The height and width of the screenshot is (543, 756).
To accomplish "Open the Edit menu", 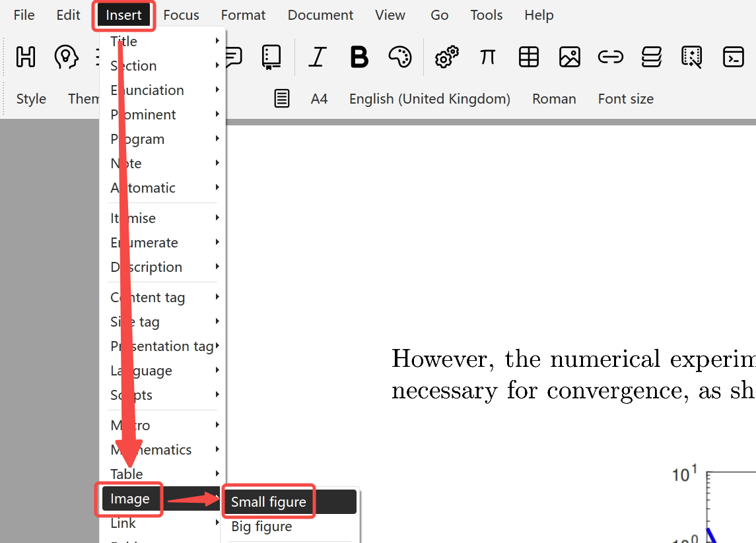I will click(x=68, y=15).
